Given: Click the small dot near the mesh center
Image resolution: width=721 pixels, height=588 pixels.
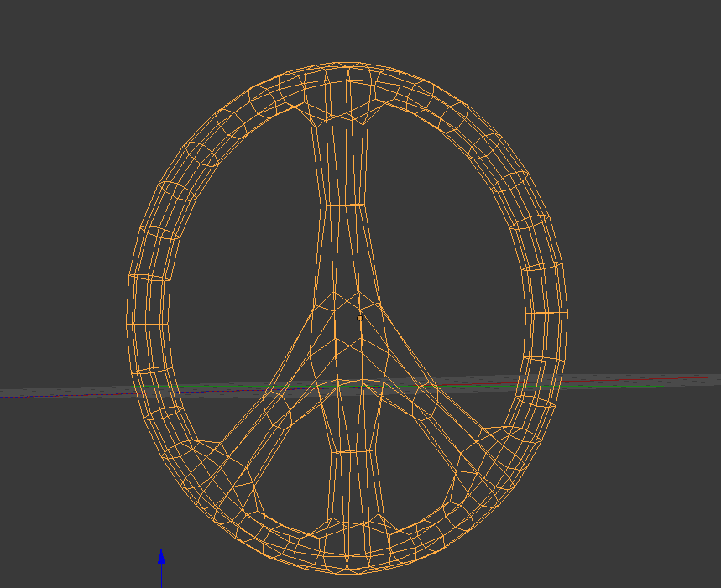Looking at the screenshot, I should (361, 317).
